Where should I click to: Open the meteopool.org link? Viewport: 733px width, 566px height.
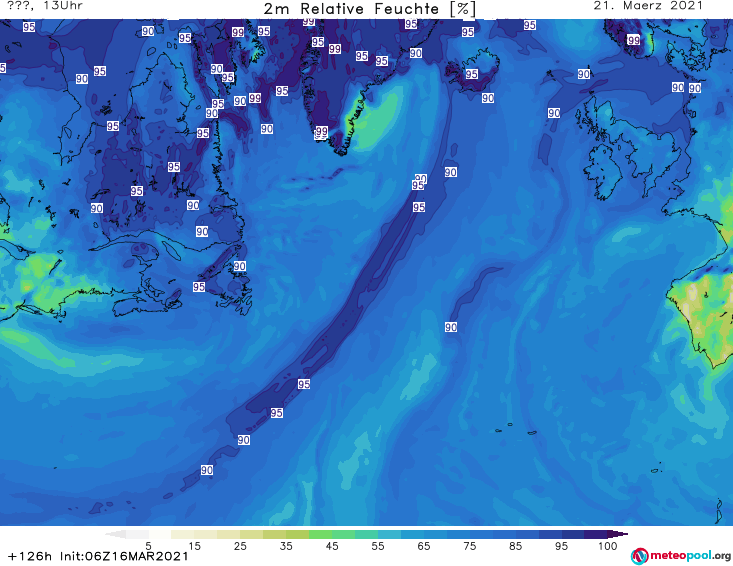[690, 556]
